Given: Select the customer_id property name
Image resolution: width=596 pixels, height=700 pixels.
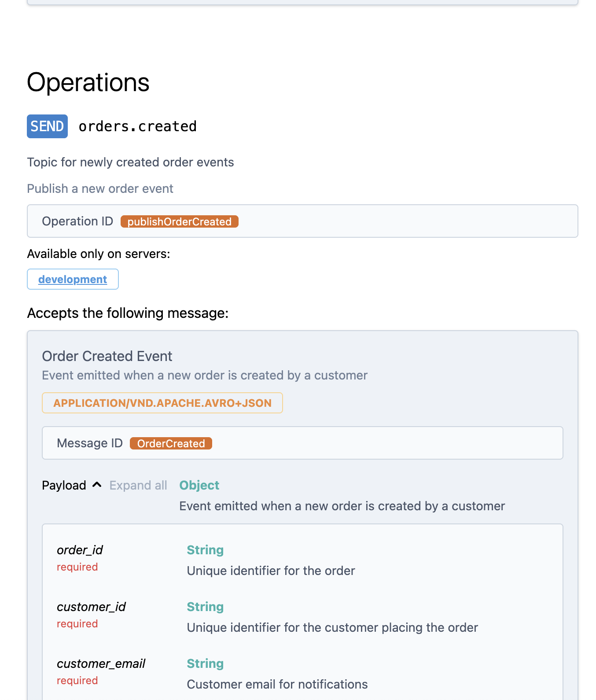Looking at the screenshot, I should tap(91, 607).
